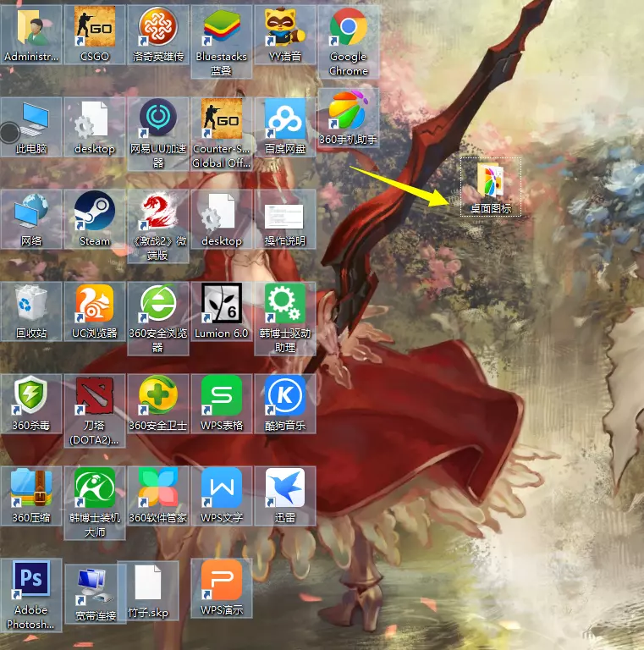Launch the CSGO shortcut
This screenshot has width=644, height=650.
click(x=95, y=35)
